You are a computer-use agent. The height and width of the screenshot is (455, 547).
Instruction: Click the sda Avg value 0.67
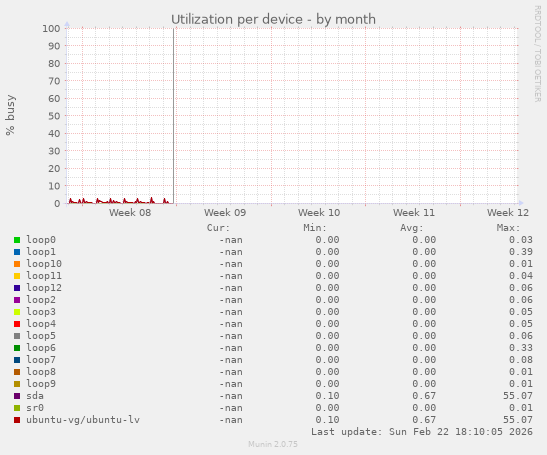424,396
